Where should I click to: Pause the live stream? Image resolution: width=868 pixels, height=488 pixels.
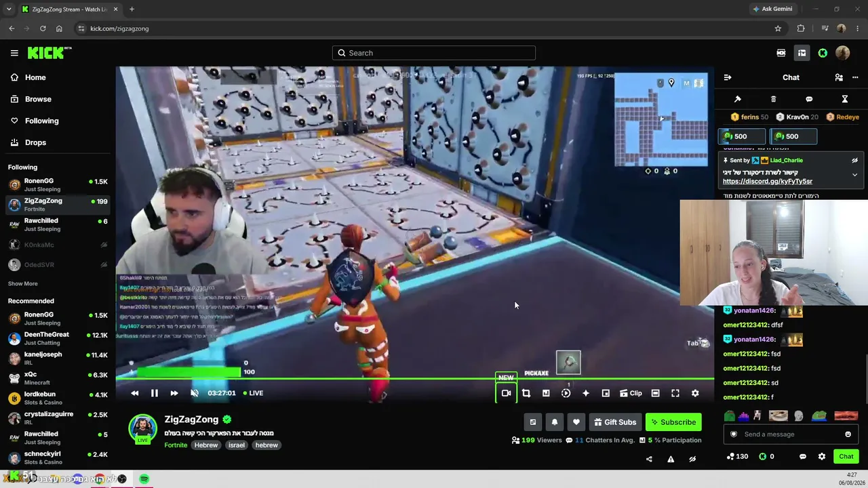154,393
